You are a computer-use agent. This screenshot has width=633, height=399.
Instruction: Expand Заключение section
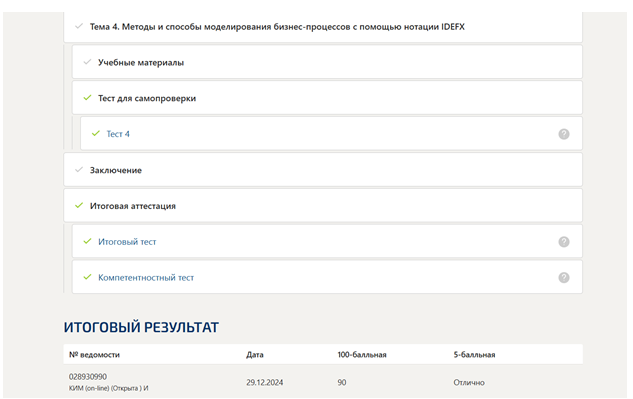(323, 170)
